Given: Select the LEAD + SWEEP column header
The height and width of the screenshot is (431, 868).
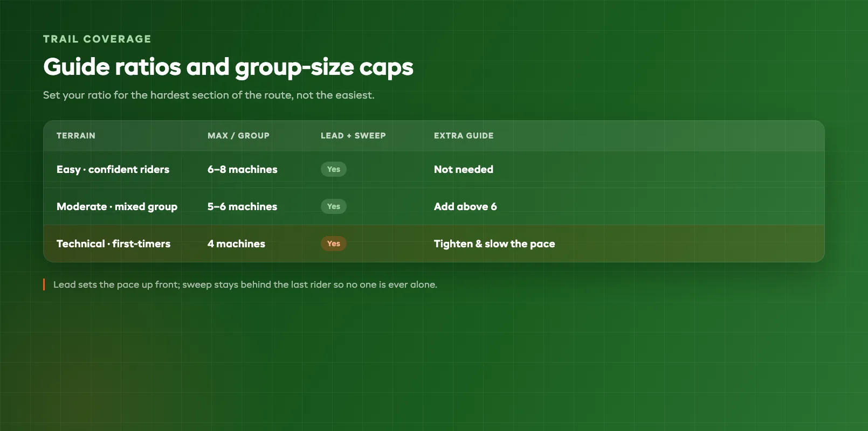Looking at the screenshot, I should [353, 136].
